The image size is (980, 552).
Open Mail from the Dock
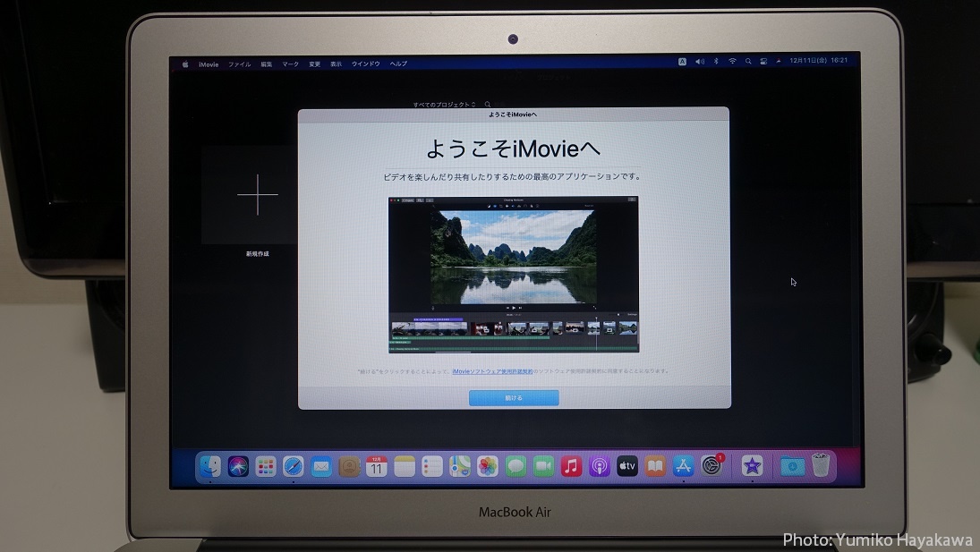(x=321, y=466)
